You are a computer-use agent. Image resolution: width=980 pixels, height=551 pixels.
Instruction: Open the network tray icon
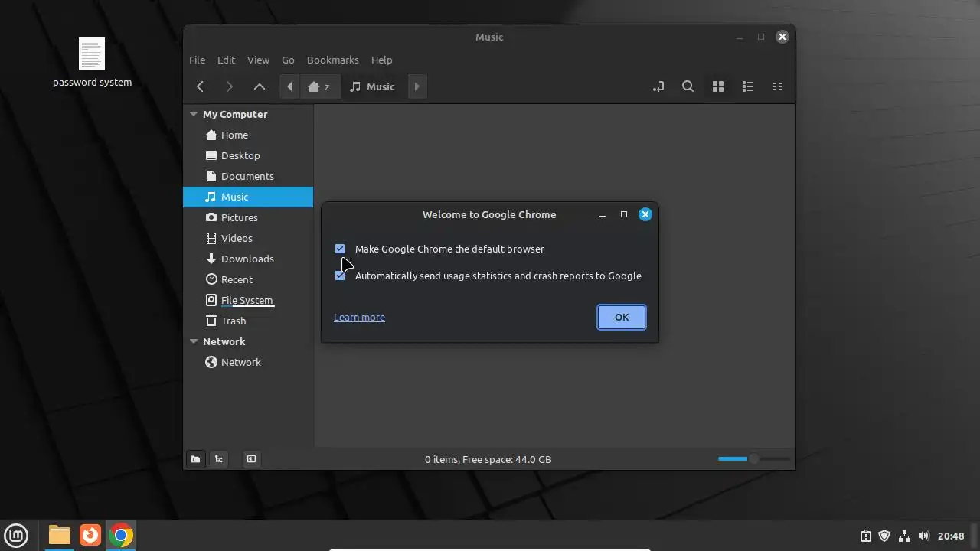click(904, 536)
